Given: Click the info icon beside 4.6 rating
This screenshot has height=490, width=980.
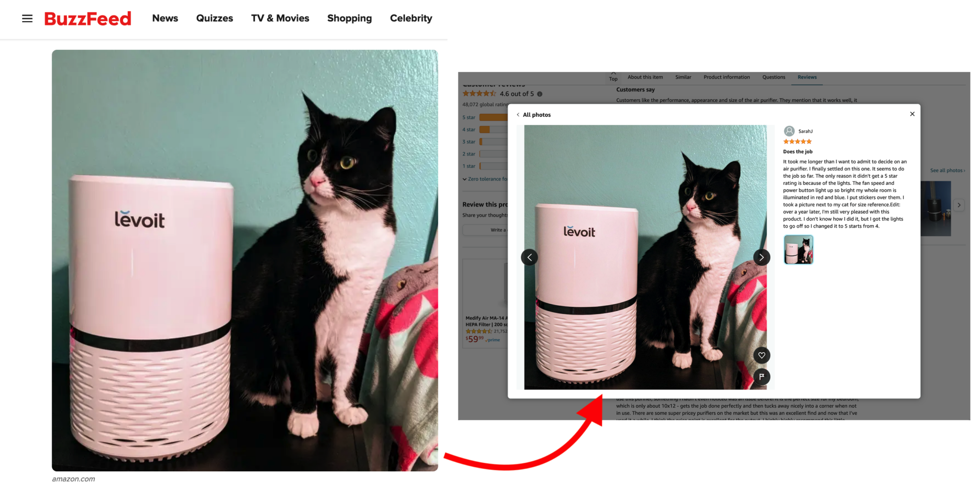Looking at the screenshot, I should (540, 94).
